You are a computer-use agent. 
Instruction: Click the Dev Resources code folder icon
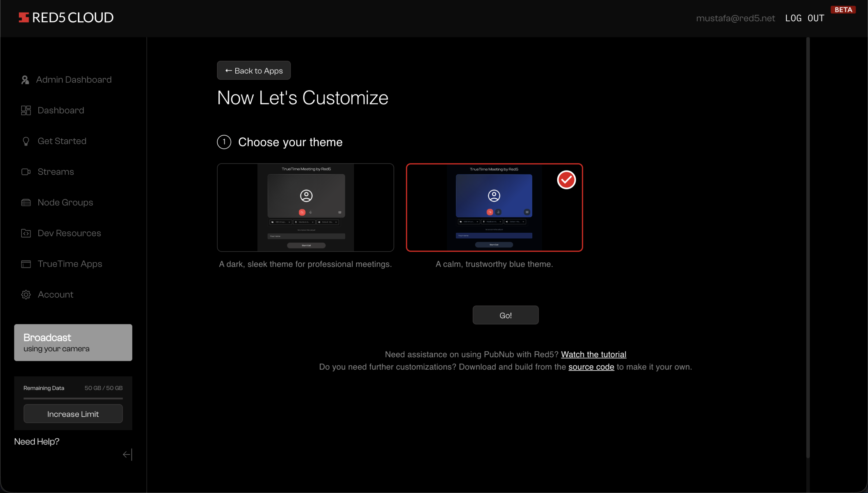point(26,233)
